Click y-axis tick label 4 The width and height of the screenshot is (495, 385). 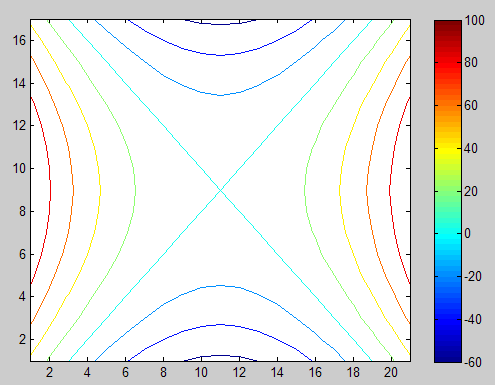coord(22,297)
